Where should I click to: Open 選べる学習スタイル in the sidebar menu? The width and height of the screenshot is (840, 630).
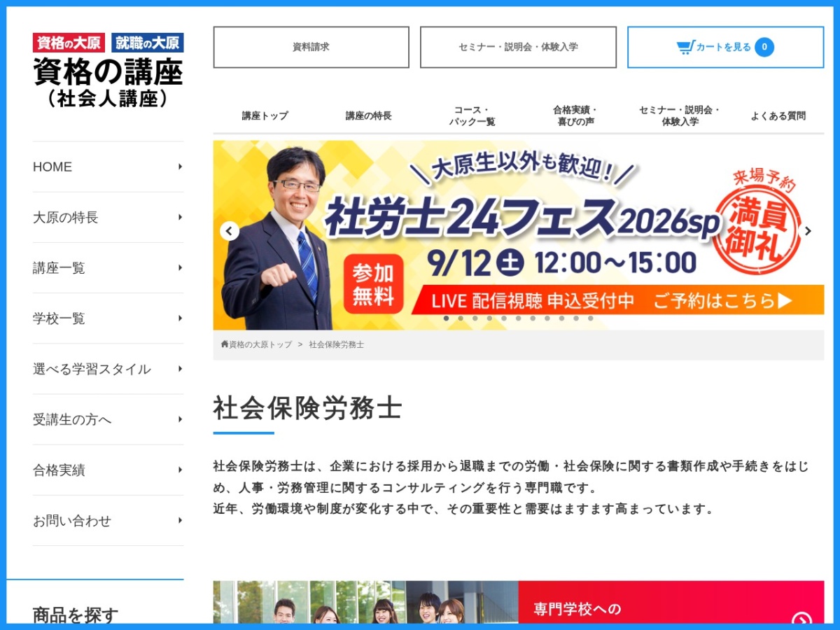coord(108,369)
